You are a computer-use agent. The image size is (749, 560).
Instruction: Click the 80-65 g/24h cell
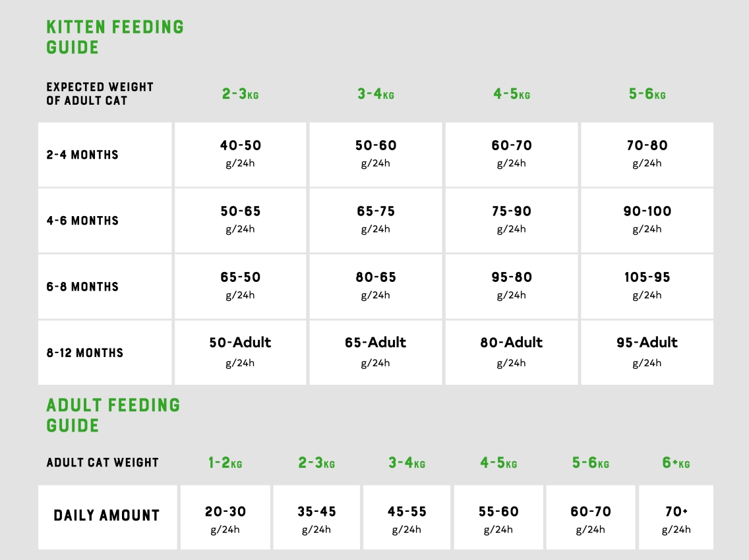(375, 285)
